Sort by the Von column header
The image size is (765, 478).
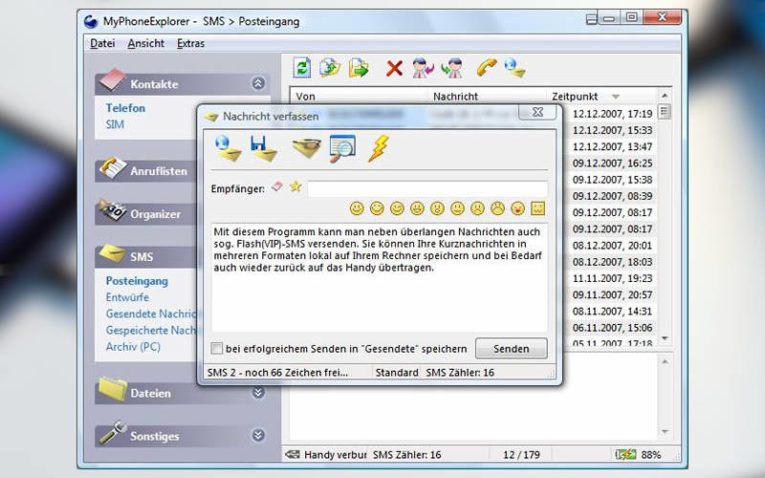click(359, 96)
